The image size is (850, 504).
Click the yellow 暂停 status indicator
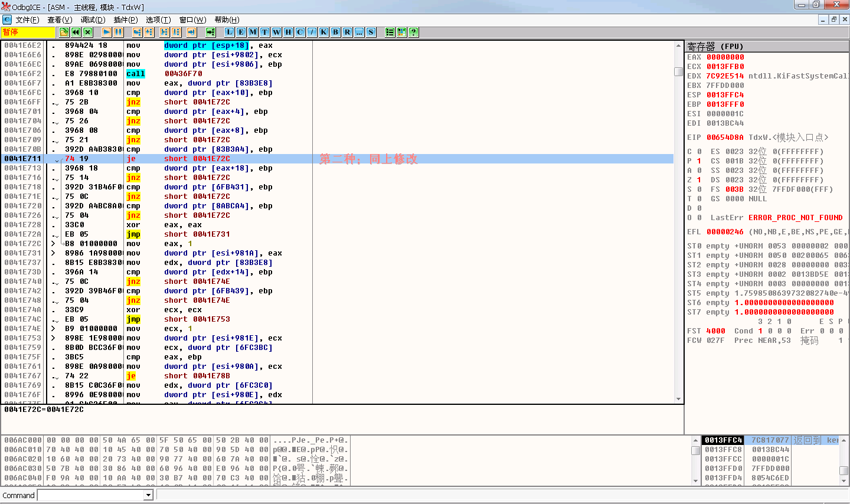coord(28,32)
